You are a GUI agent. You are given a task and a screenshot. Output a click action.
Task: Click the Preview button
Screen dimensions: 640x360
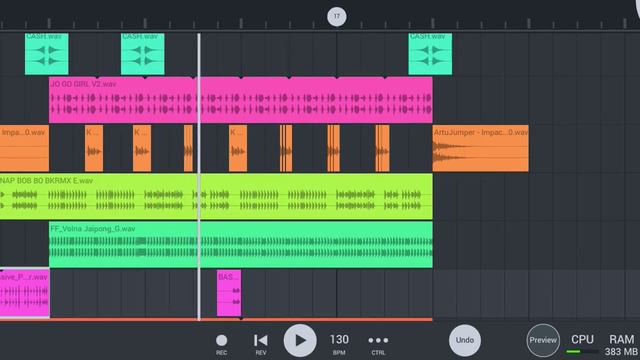(543, 340)
